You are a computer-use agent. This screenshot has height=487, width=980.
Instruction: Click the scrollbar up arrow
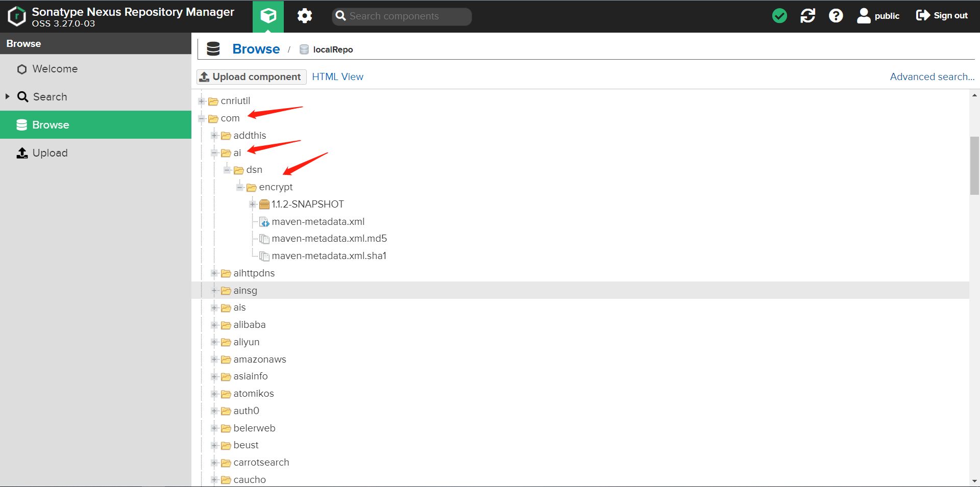pyautogui.click(x=974, y=95)
